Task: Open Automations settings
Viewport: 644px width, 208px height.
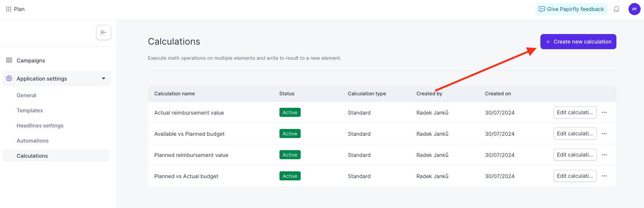Action: (x=33, y=141)
